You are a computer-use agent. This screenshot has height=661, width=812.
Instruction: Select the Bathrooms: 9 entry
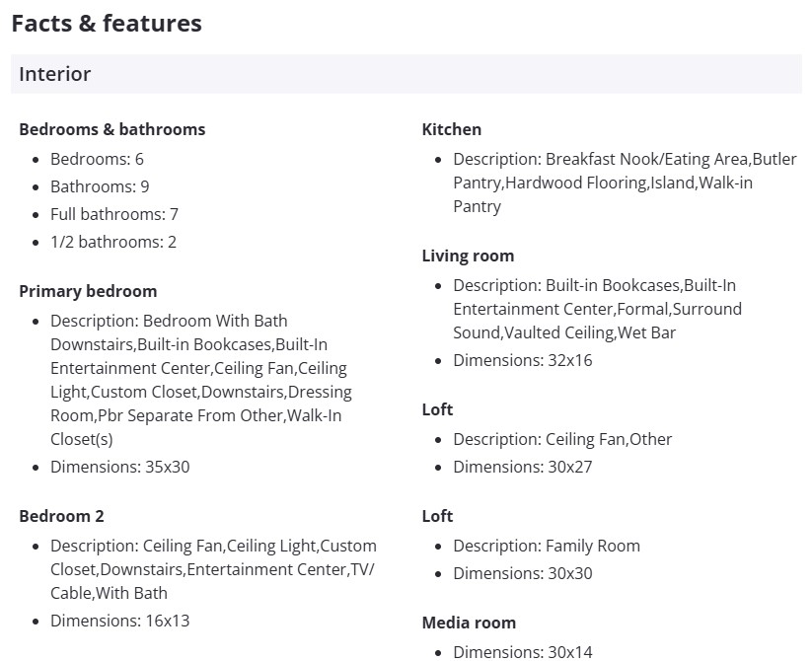[100, 186]
